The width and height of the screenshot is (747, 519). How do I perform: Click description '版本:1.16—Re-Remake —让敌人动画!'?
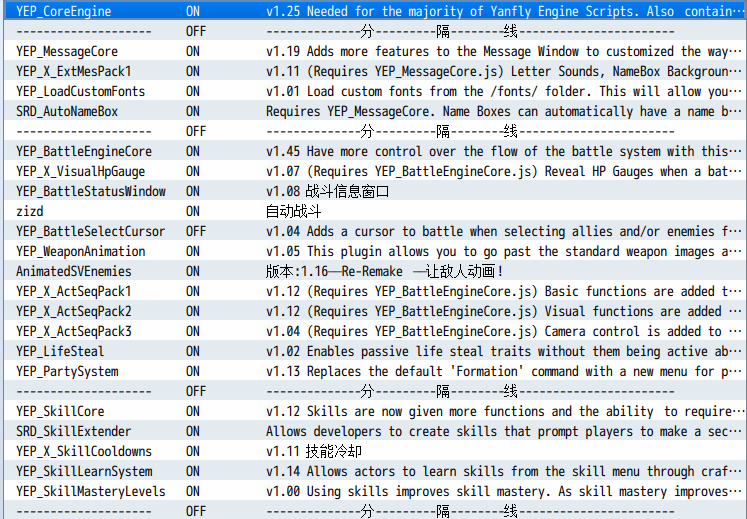pos(384,271)
